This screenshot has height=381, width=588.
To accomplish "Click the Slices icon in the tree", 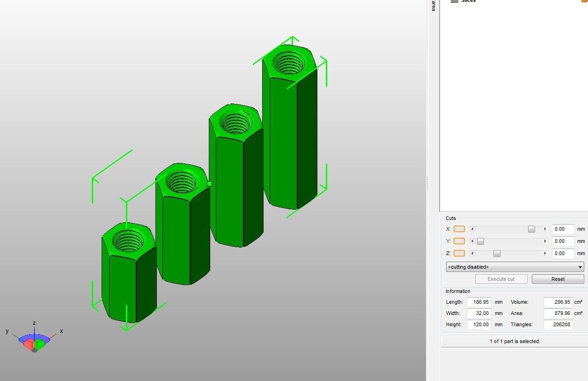I will click(454, 1).
